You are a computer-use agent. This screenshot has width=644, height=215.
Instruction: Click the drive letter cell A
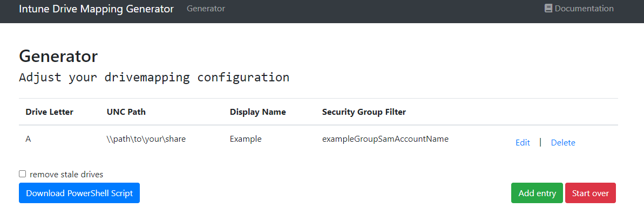pos(28,139)
